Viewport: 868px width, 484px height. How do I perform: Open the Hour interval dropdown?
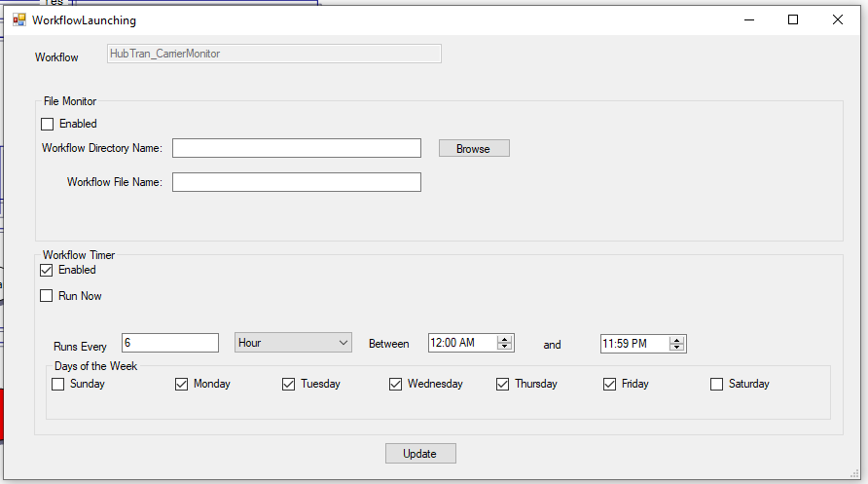(x=293, y=343)
